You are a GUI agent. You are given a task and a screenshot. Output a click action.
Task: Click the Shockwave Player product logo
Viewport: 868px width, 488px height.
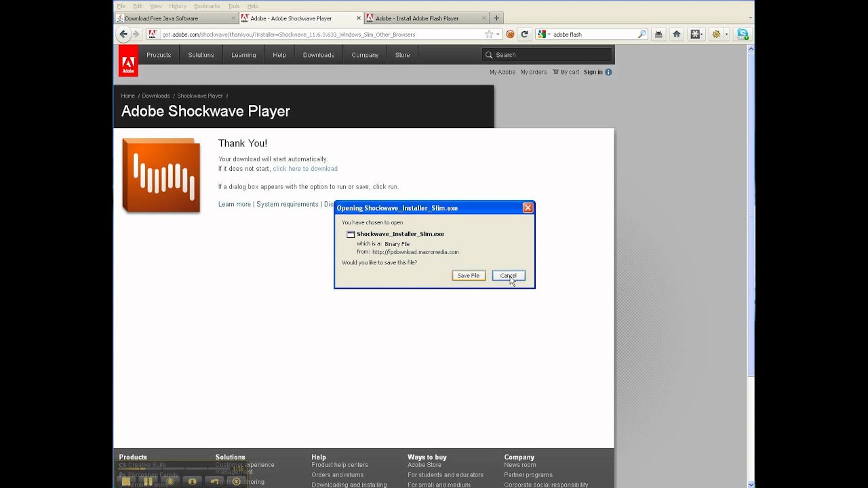pos(161,176)
